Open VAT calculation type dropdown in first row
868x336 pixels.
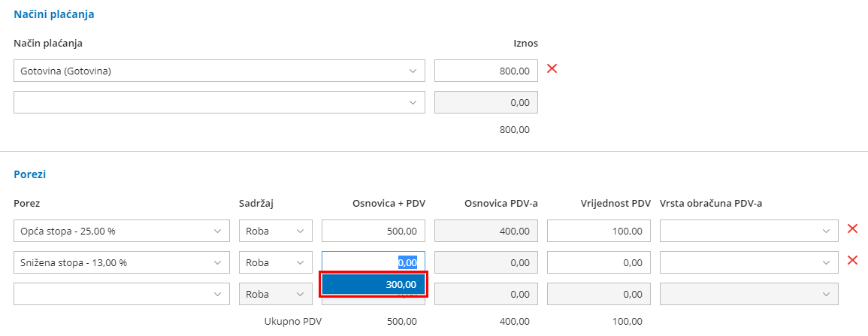coord(749,231)
